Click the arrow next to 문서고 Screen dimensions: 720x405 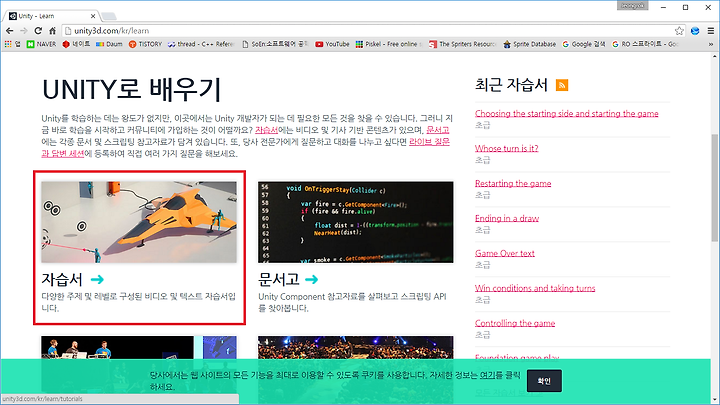point(311,279)
